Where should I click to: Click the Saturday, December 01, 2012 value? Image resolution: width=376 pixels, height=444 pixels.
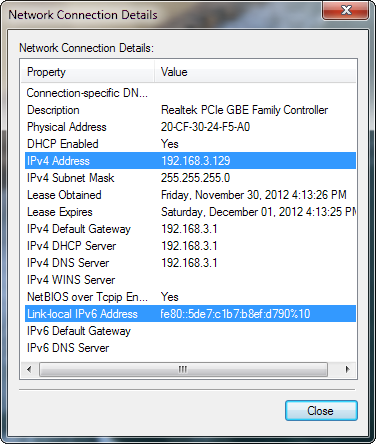click(x=258, y=212)
